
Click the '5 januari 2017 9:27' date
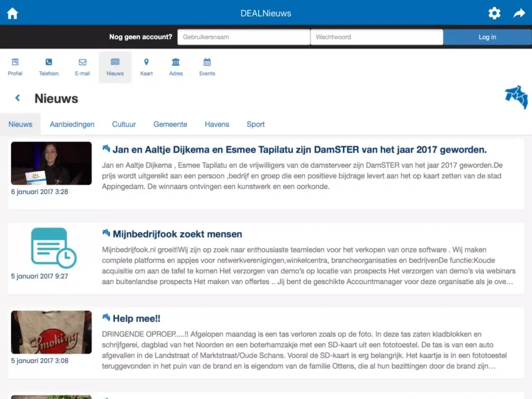point(40,276)
